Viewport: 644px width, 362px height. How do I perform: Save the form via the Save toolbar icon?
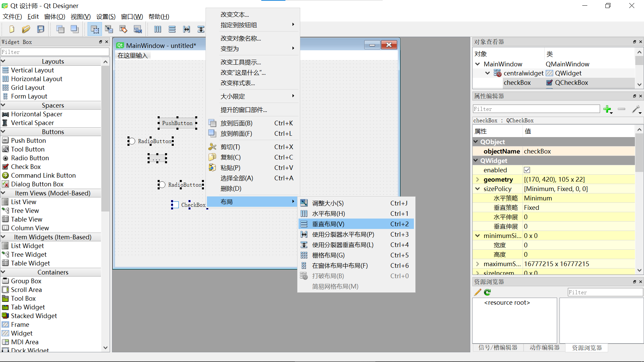[x=41, y=29]
